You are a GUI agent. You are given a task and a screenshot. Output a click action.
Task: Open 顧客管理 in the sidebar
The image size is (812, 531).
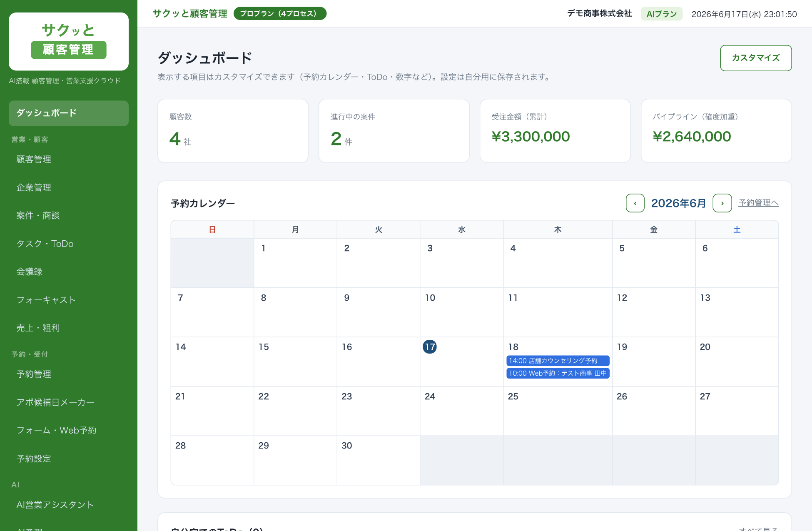pyautogui.click(x=69, y=159)
